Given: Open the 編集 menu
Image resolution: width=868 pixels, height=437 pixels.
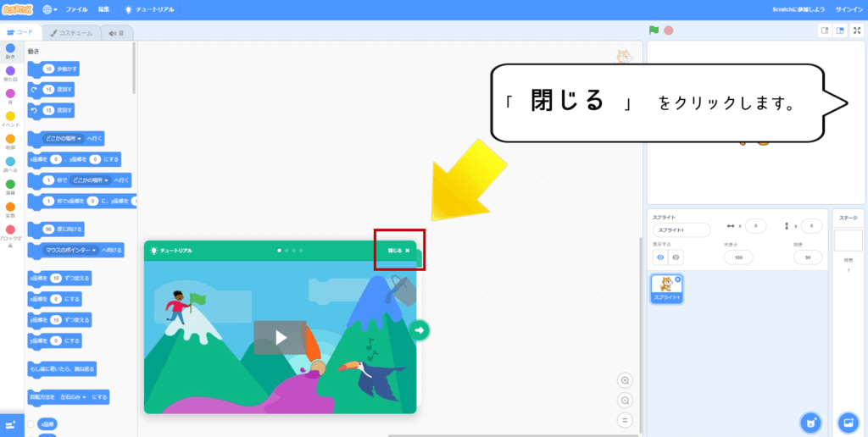Looking at the screenshot, I should pos(104,9).
